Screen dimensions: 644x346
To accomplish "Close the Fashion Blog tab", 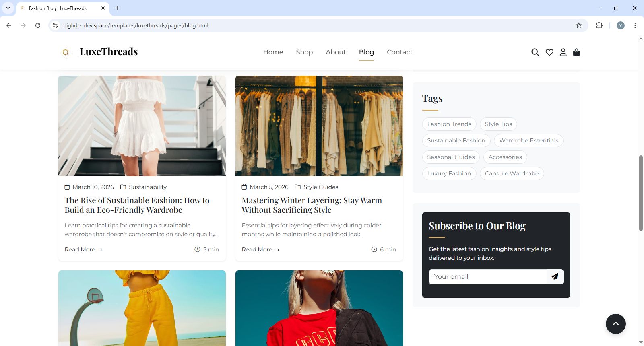I will 103,8.
